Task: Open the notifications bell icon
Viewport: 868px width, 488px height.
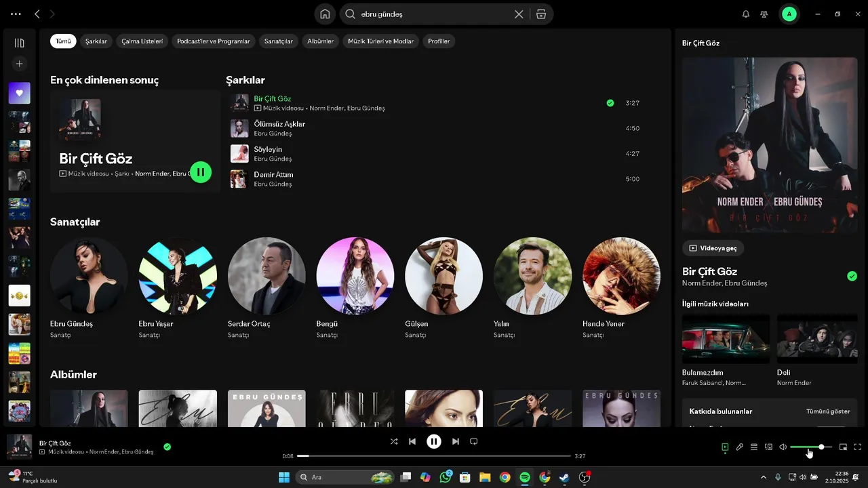Action: click(746, 14)
